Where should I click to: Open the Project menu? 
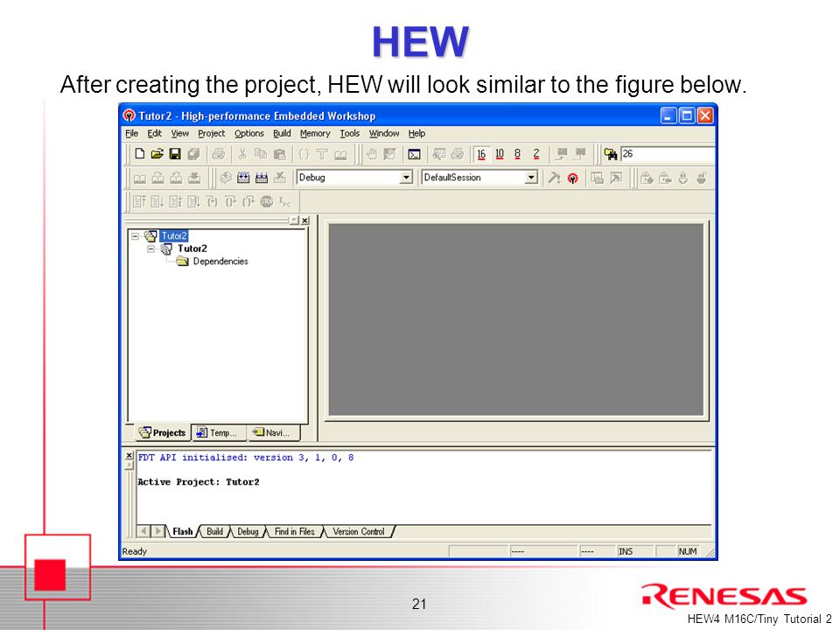(x=211, y=133)
